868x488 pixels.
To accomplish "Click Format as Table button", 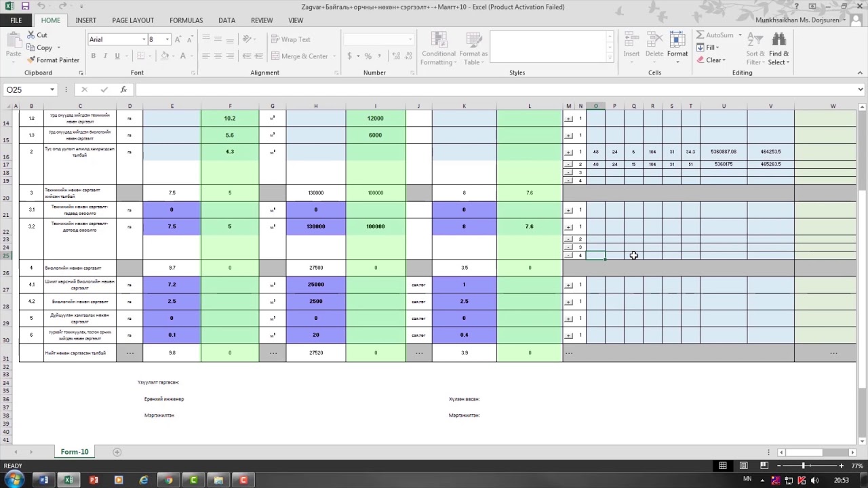I will (473, 49).
